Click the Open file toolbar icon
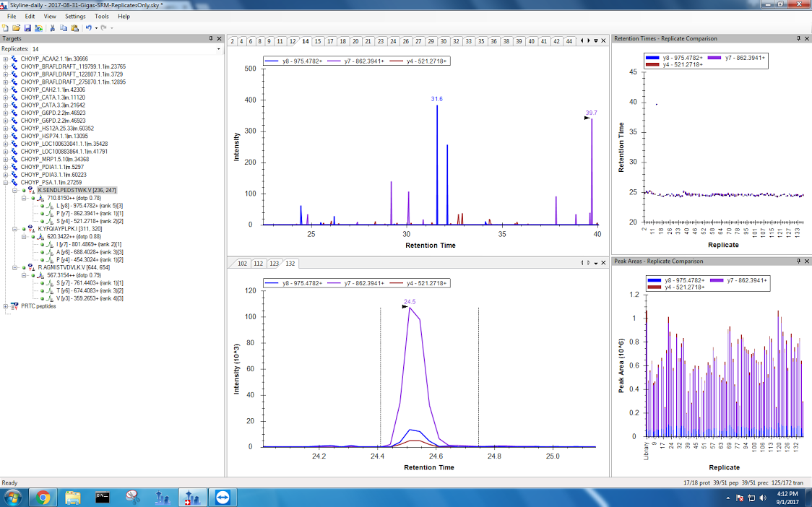This screenshot has width=812, height=507. (x=16, y=27)
